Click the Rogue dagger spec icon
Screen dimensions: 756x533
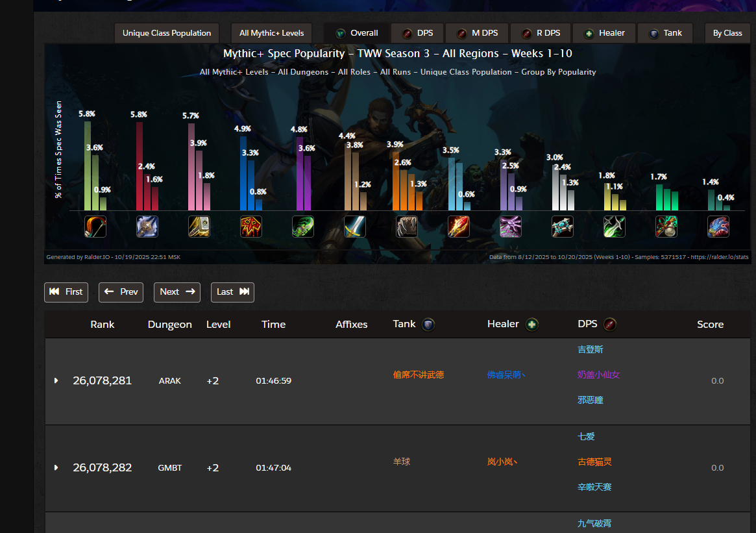[615, 227]
